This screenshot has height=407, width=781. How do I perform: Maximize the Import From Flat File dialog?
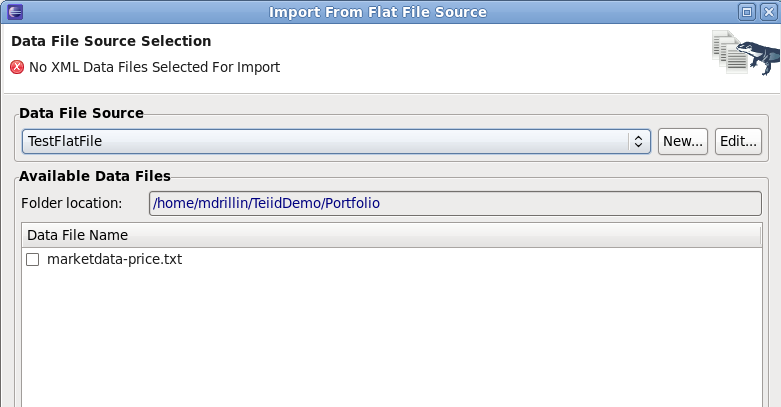[x=747, y=12]
